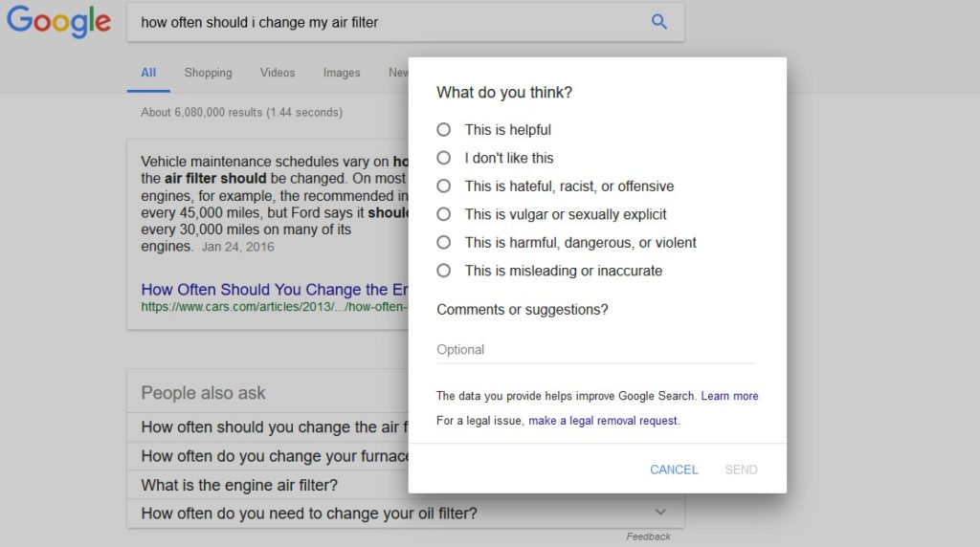Expand the furnace filter question

coord(275,456)
